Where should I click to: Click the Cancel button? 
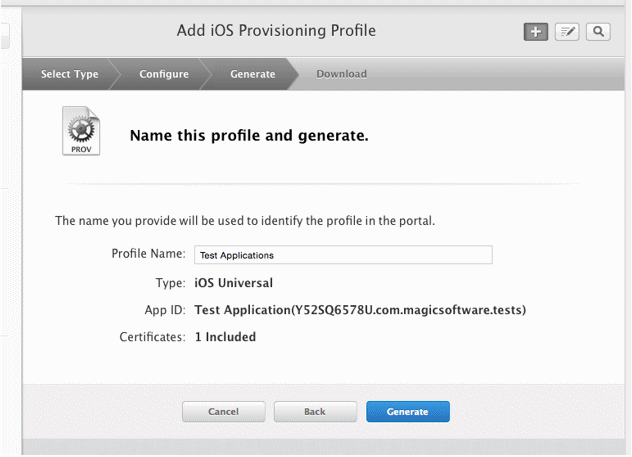[x=224, y=411]
